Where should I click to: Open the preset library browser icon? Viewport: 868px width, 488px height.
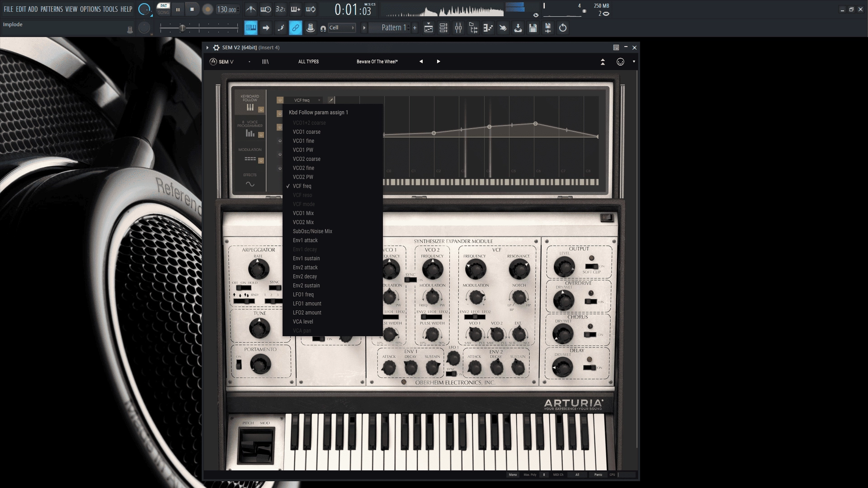[x=265, y=62]
